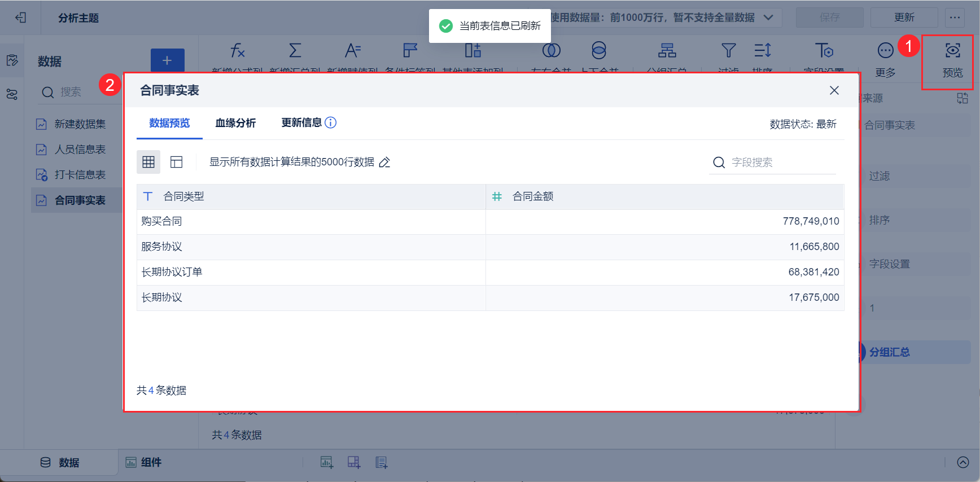This screenshot has height=482, width=980.
Task: Click the 合同金额 number-type # icon
Action: (497, 196)
